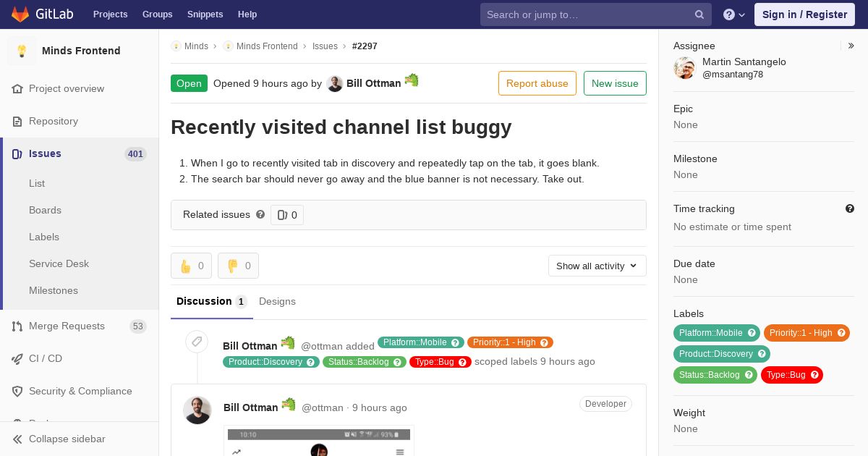Open the Show all activity dropdown
This screenshot has height=456, width=868.
[597, 266]
